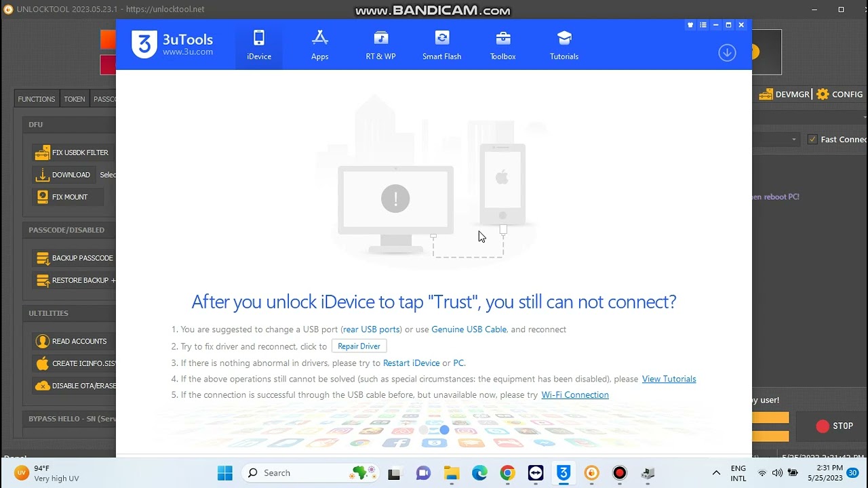Open the iDevice tab in 3uTools

(259, 45)
